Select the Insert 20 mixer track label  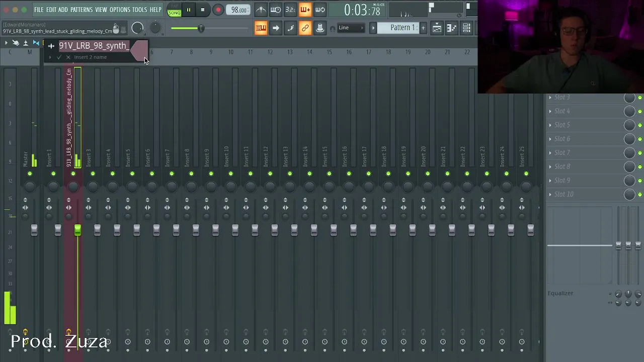point(424,157)
